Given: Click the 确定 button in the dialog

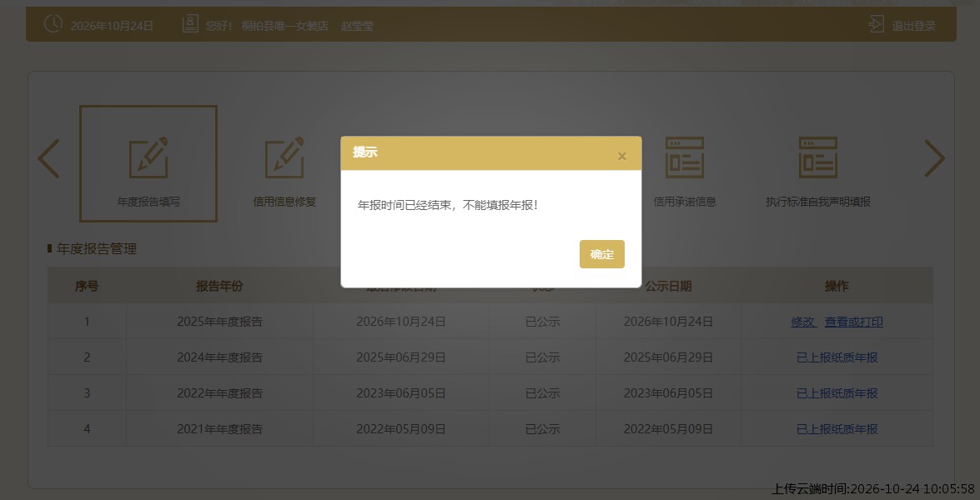Looking at the screenshot, I should (x=602, y=254).
